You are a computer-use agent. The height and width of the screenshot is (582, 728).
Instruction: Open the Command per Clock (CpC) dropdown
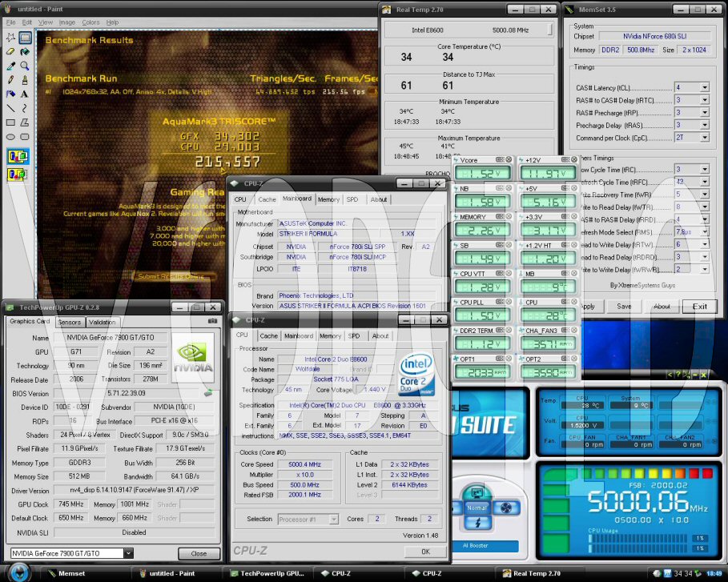705,138
